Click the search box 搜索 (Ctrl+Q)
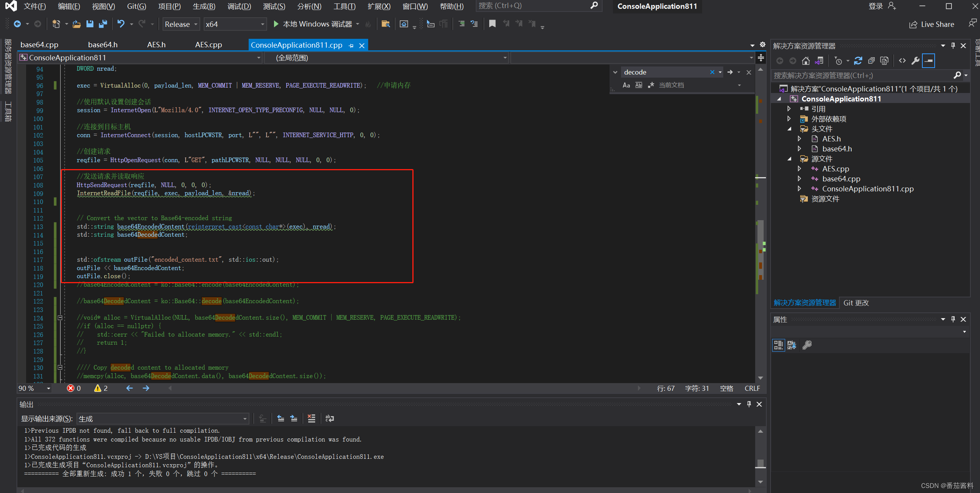 tap(538, 6)
